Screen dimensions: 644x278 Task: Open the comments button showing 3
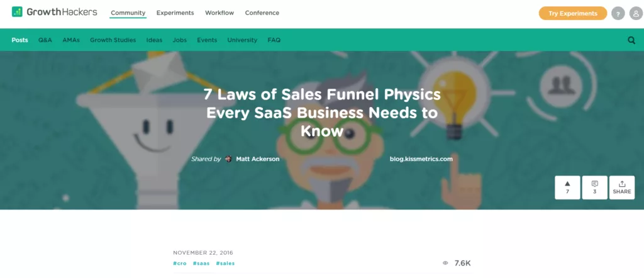pos(594,187)
